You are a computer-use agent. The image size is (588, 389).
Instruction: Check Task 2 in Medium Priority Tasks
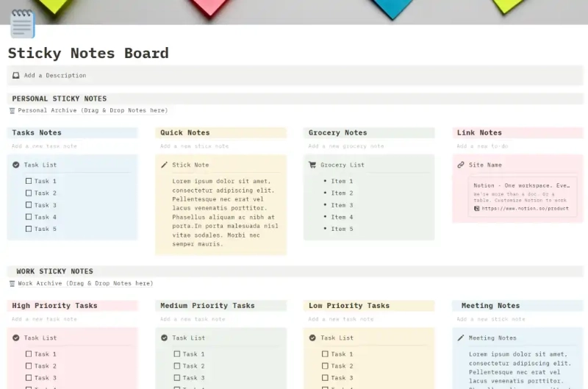177,365
